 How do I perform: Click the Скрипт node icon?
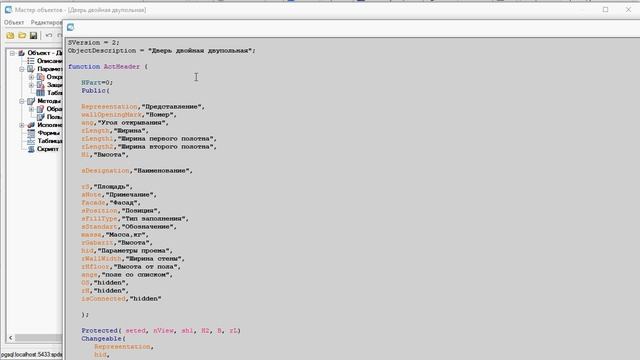(31, 149)
